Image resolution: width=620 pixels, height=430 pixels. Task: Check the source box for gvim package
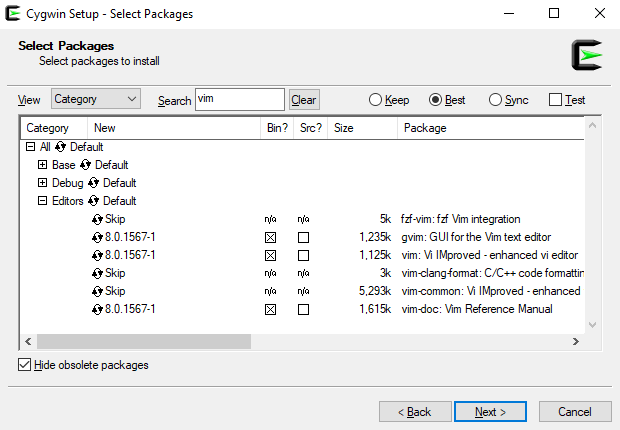coord(303,238)
